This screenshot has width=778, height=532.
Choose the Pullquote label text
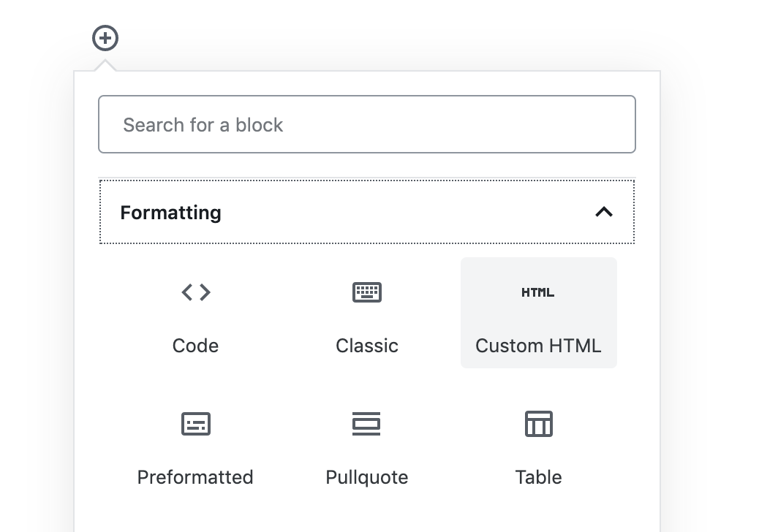click(x=367, y=477)
